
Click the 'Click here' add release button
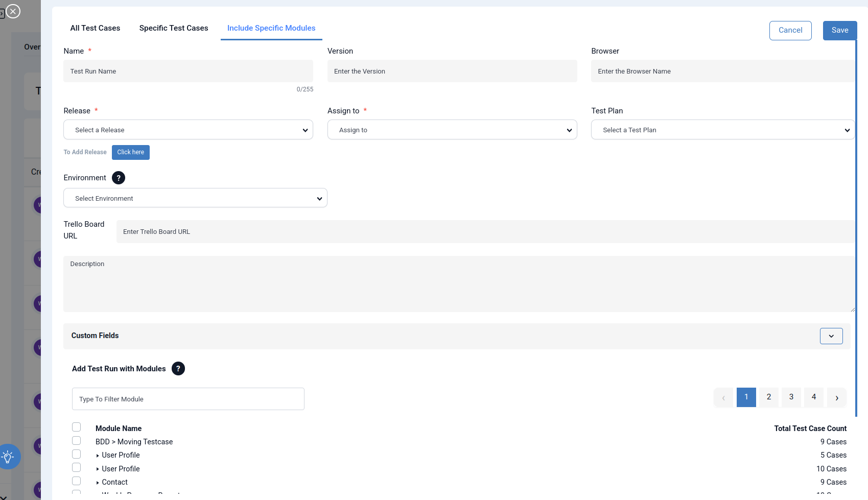(x=131, y=152)
